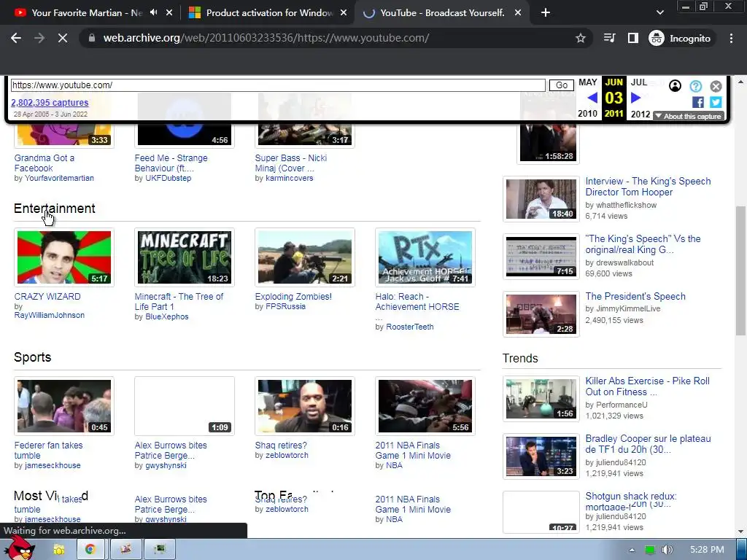Share capture on Facebook icon
Image resolution: width=747 pixels, height=560 pixels.
pos(698,102)
